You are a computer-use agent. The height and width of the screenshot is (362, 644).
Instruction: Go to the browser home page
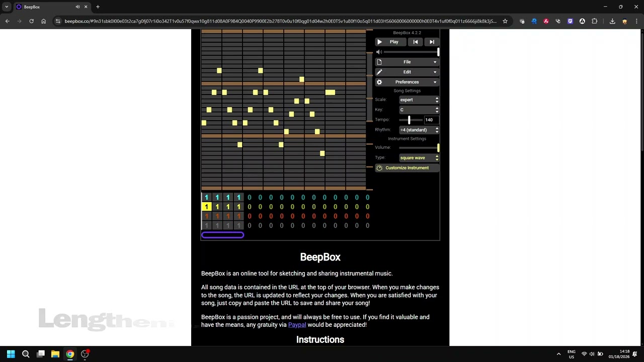[x=43, y=21]
